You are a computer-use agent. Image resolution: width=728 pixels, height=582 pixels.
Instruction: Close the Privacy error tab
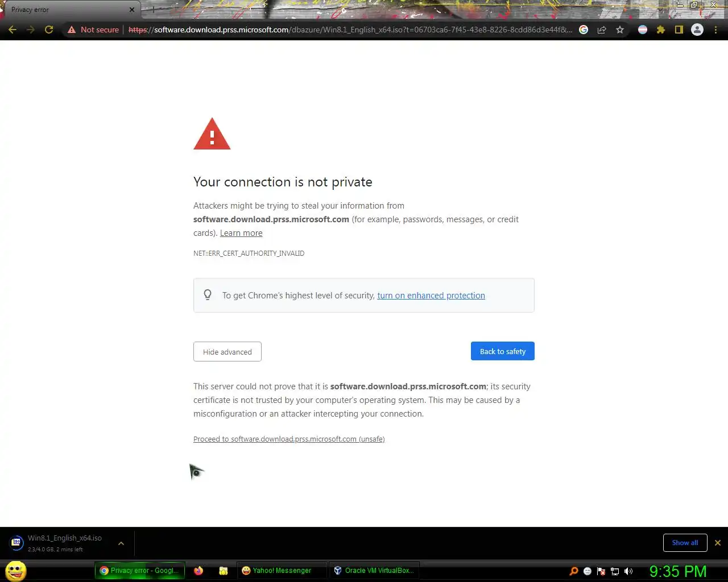132,10
